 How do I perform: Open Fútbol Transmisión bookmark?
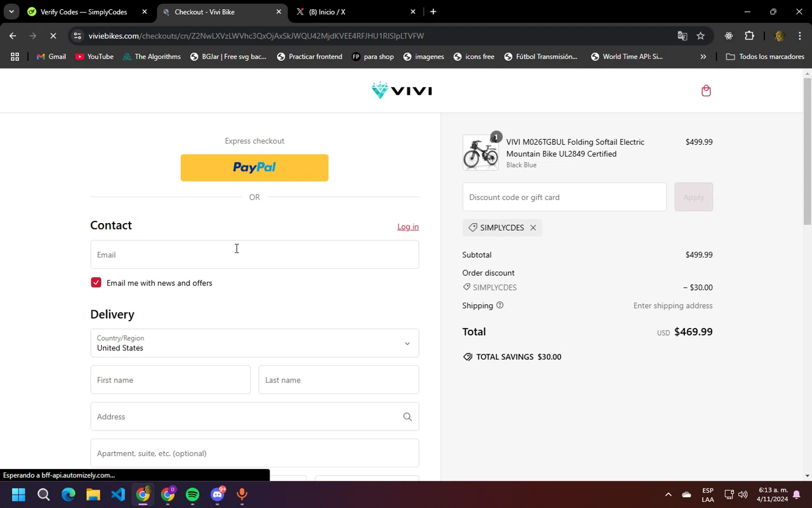pyautogui.click(x=541, y=56)
